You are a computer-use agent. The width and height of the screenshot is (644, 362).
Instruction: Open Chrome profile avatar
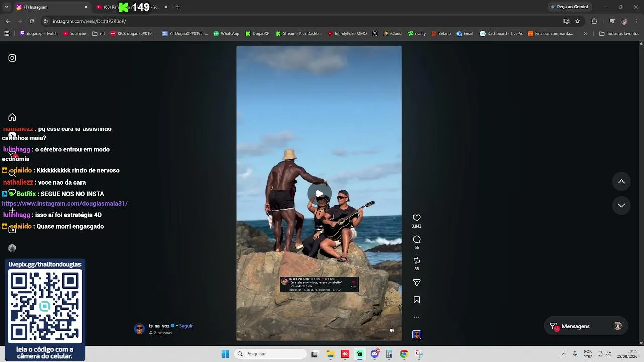point(624,21)
